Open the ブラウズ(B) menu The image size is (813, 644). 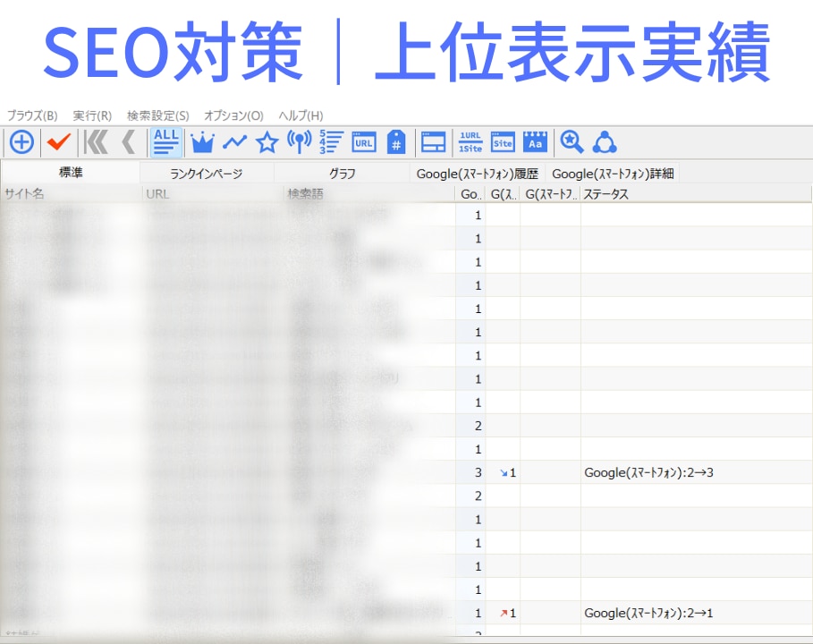pos(32,115)
